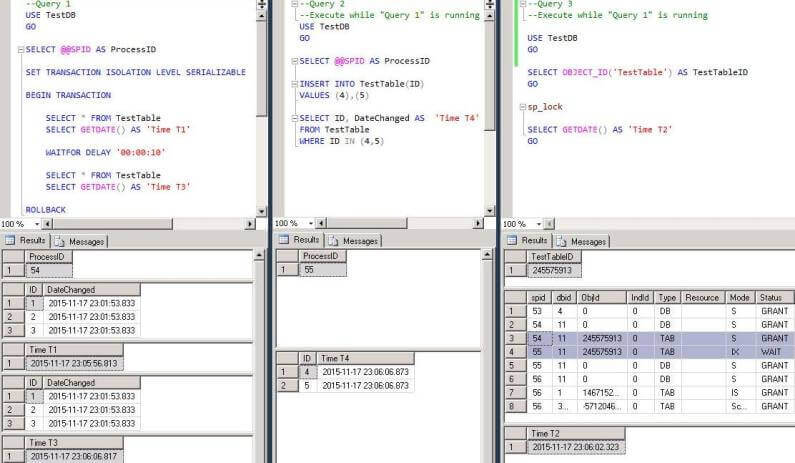Click scroll-left arrow in Query 3 editor
Image resolution: width=795 pixels, height=463 pixels.
pos(549,224)
